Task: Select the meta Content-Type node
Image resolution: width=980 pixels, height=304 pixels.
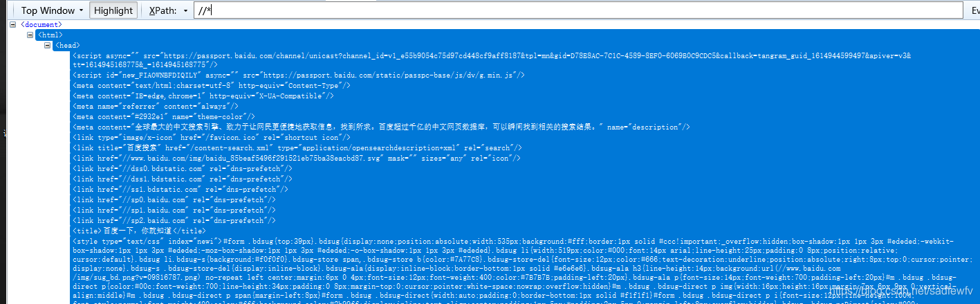Action: point(212,84)
